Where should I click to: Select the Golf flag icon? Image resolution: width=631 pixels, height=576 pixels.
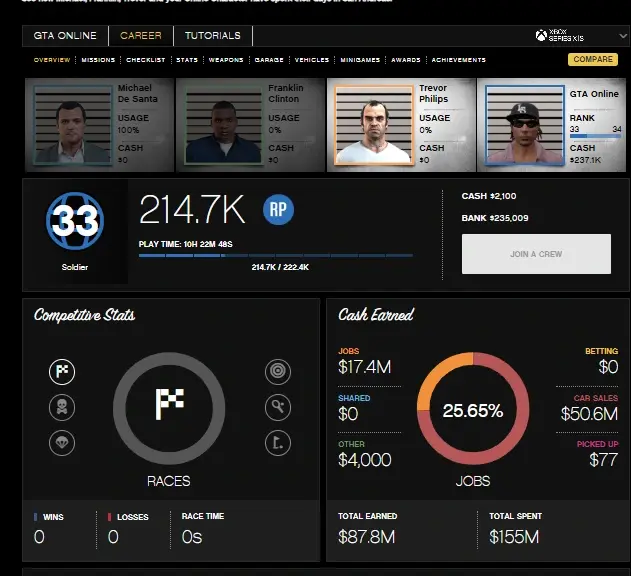click(x=278, y=442)
